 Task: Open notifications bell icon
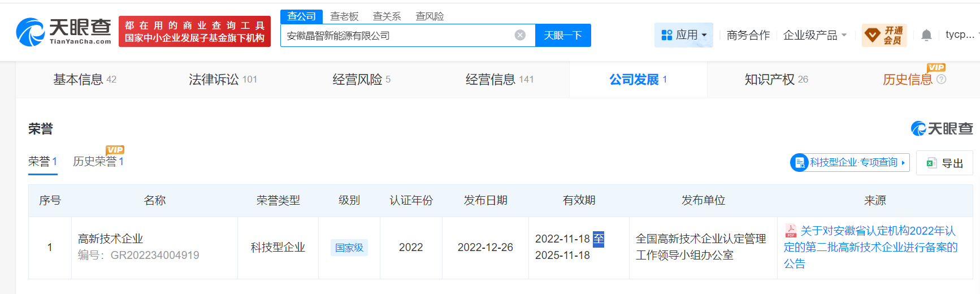coord(926,35)
